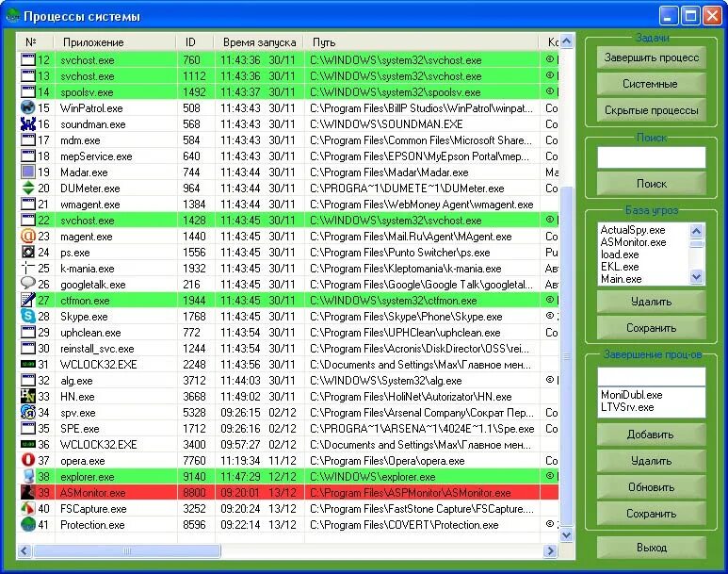728x574 pixels.
Task: Focus the Завершение проц-ов input field
Action: coord(652,377)
